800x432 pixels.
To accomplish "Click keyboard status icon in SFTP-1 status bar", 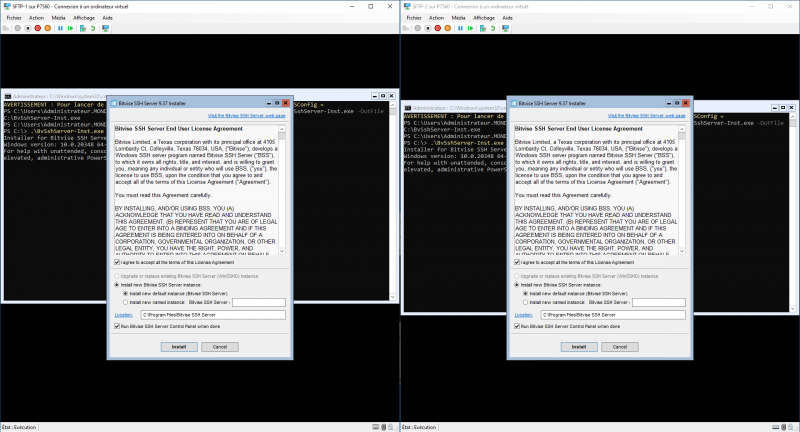I will pos(376,427).
